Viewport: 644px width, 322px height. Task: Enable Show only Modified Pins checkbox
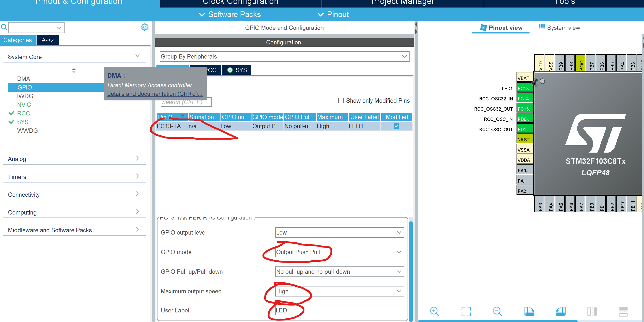[341, 101]
